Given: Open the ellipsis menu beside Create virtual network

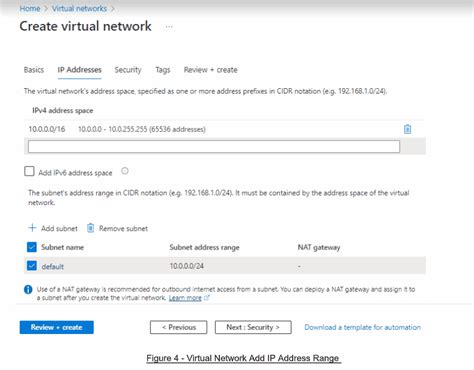Looking at the screenshot, I should click(x=169, y=27).
